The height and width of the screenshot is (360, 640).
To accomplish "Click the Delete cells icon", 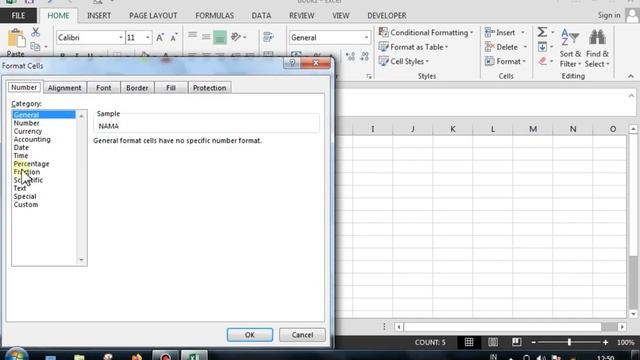I will [x=489, y=47].
